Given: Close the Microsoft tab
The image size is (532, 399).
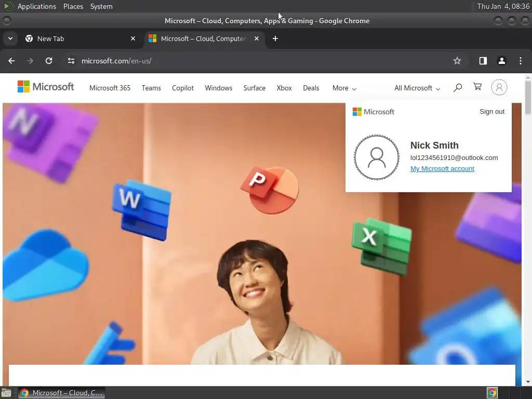Looking at the screenshot, I should point(257,38).
